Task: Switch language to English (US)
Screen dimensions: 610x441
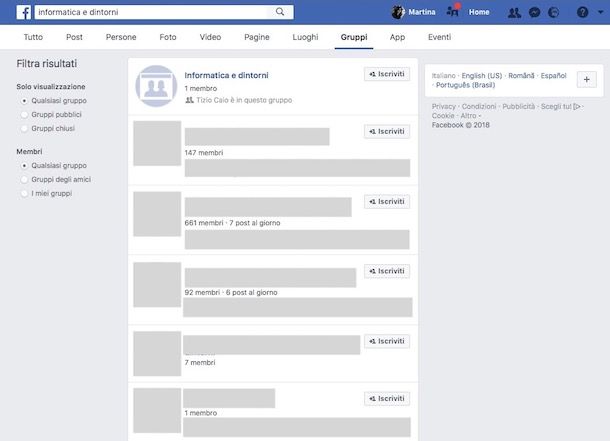Action: point(482,75)
